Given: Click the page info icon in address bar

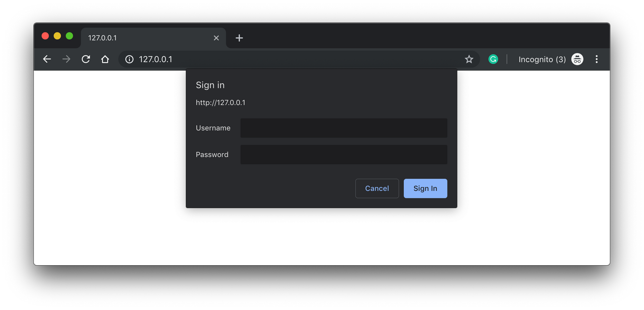Looking at the screenshot, I should coord(129,59).
